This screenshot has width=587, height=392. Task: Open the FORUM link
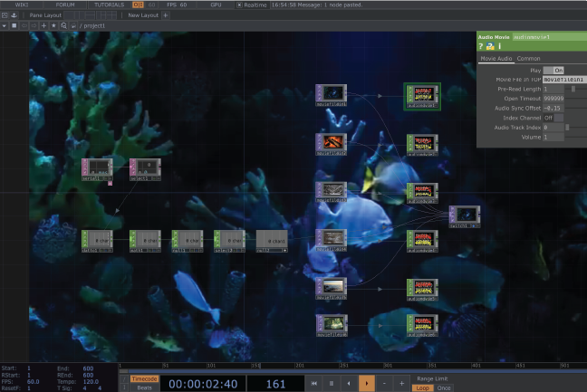point(65,5)
